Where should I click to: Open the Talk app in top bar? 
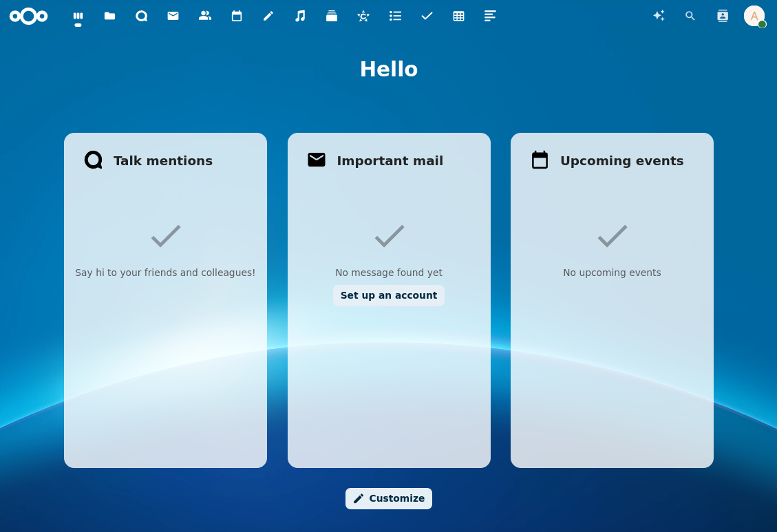tap(141, 17)
